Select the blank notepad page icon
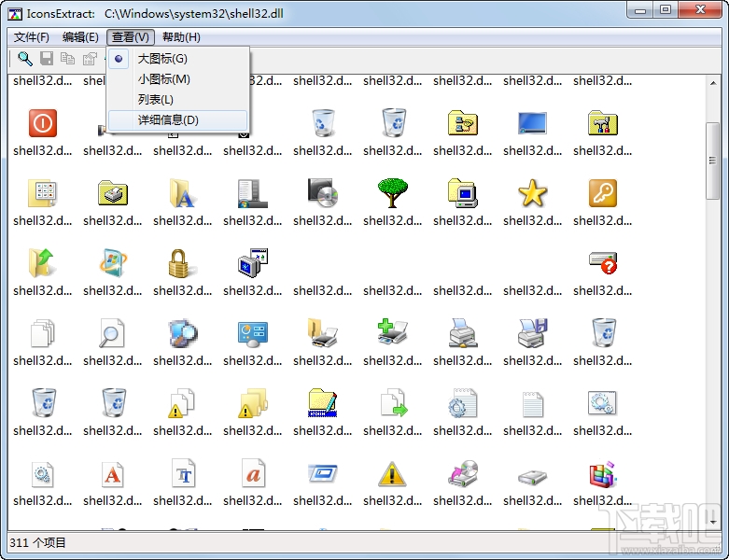Image resolution: width=729 pixels, height=560 pixels. [x=533, y=404]
